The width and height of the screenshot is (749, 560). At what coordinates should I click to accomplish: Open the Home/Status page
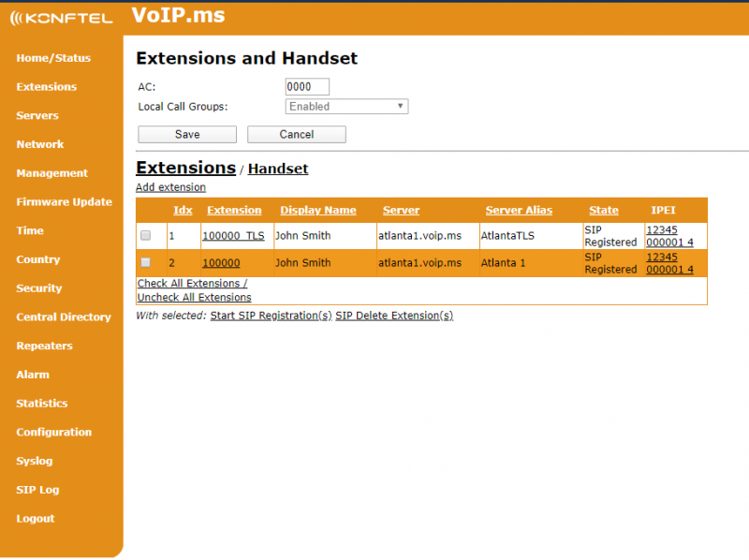[53, 58]
